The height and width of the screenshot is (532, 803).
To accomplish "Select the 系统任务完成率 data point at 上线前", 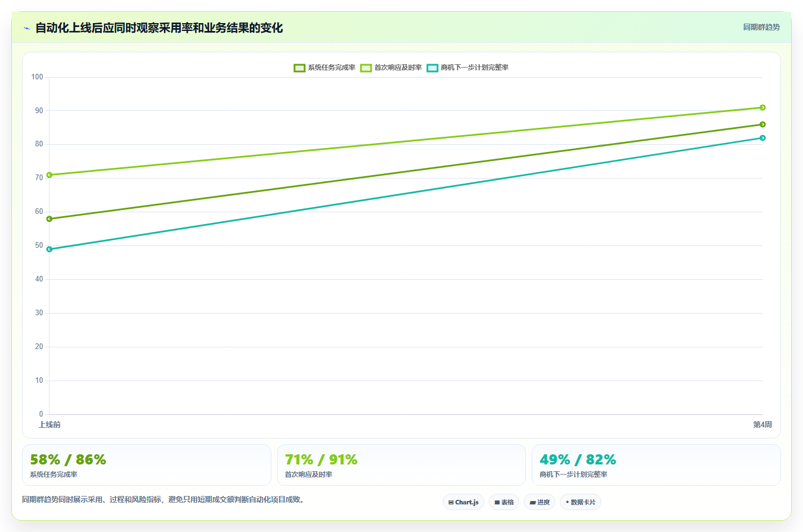I will click(50, 219).
